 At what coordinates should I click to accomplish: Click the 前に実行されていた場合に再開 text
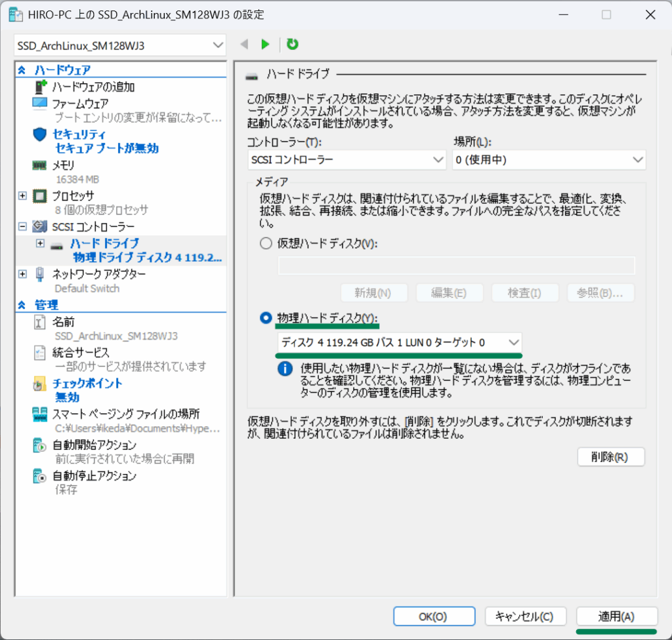pyautogui.click(x=124, y=459)
